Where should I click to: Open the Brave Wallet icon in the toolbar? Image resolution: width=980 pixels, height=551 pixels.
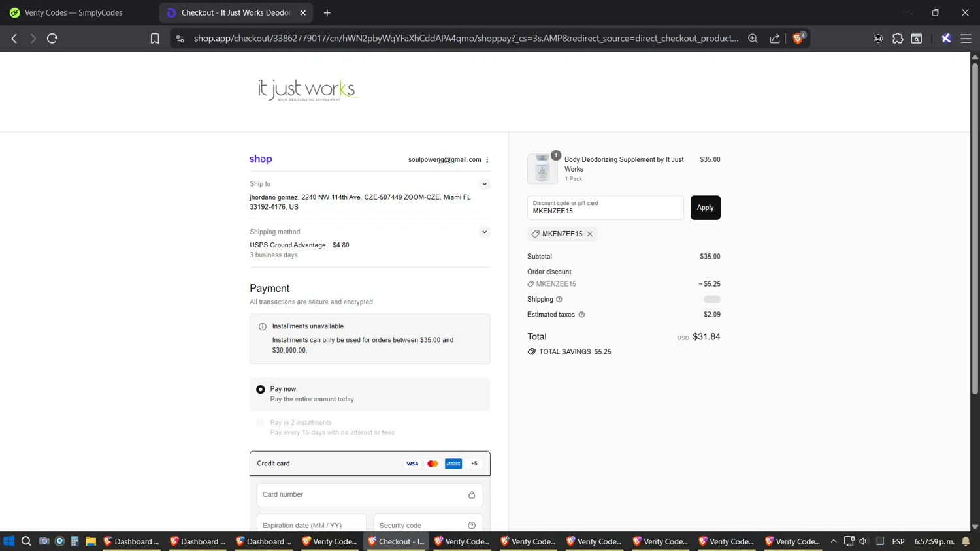point(878,39)
